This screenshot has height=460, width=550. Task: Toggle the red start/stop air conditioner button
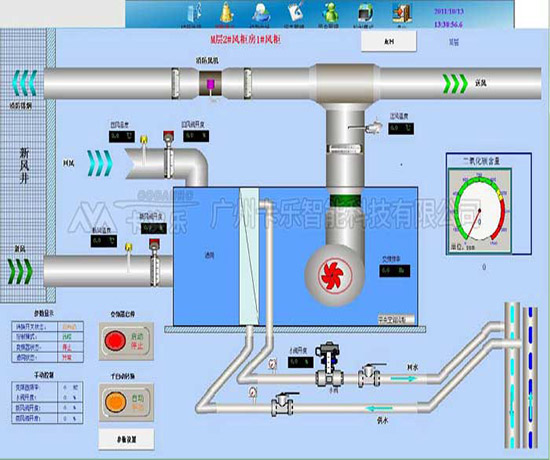point(115,341)
